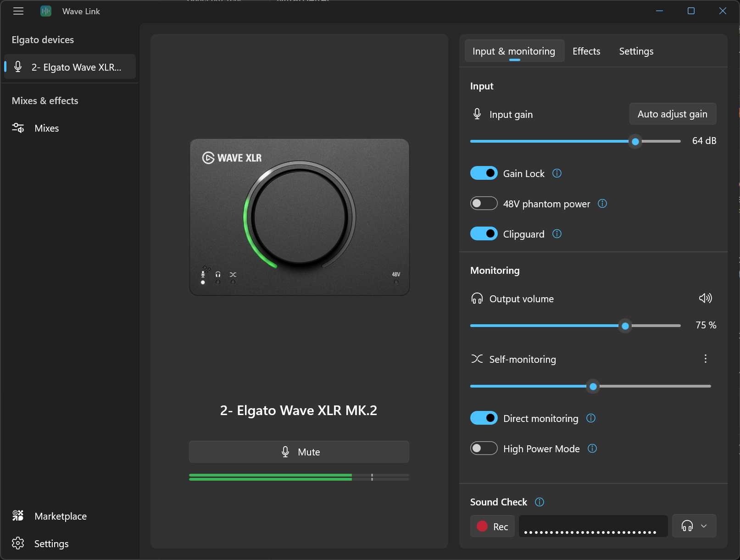The width and height of the screenshot is (740, 560).
Task: Open Settings in the left sidebar
Action: click(x=70, y=543)
